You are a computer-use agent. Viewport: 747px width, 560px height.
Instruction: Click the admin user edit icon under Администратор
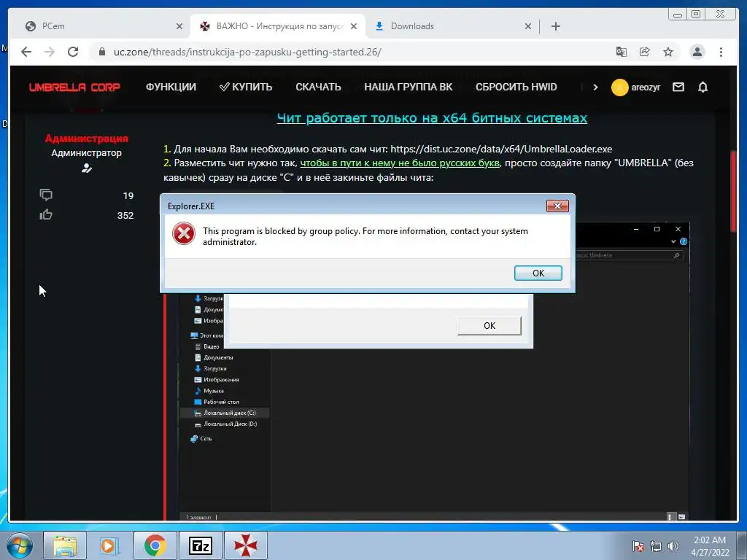[86, 168]
